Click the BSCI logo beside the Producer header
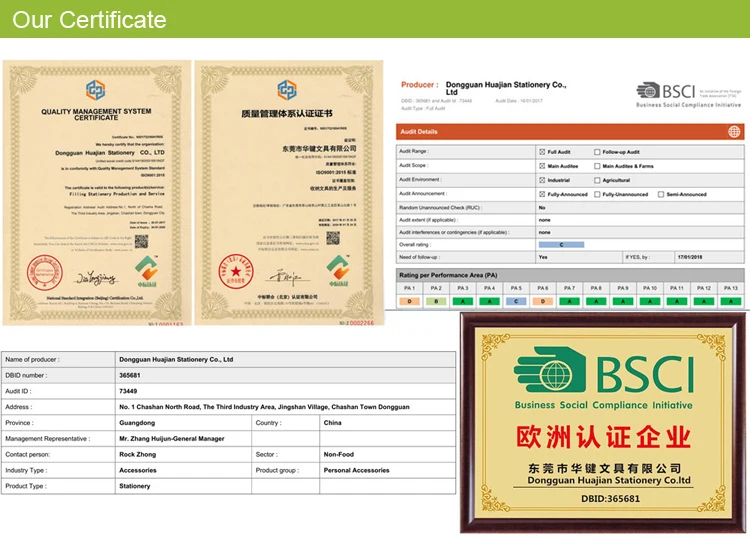Viewport: 750px width, 550px height. (688, 94)
